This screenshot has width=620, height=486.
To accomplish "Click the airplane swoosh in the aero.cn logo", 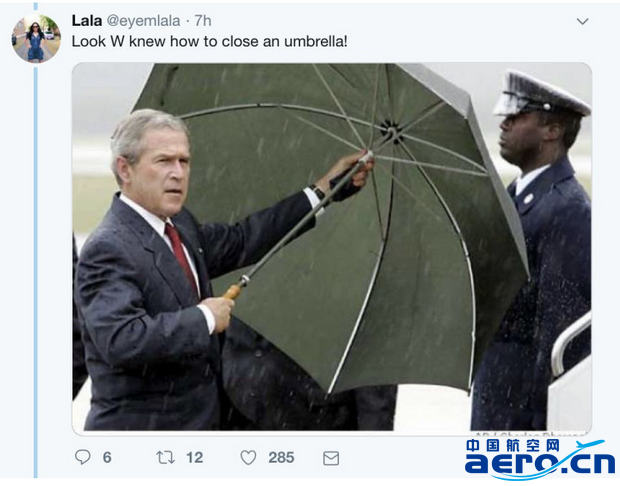I will coord(592,445).
